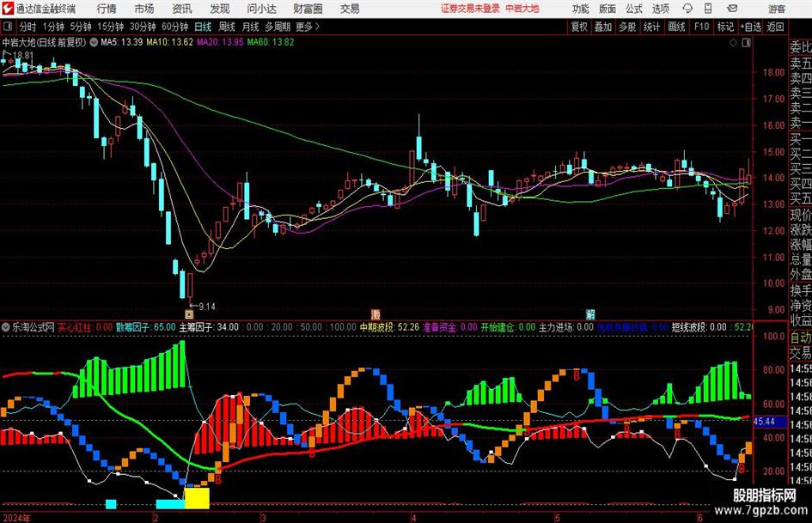Image resolution: width=812 pixels, height=523 pixels.
Task: Click the 主力进场: 0.00 indicator value
Action: [566, 327]
